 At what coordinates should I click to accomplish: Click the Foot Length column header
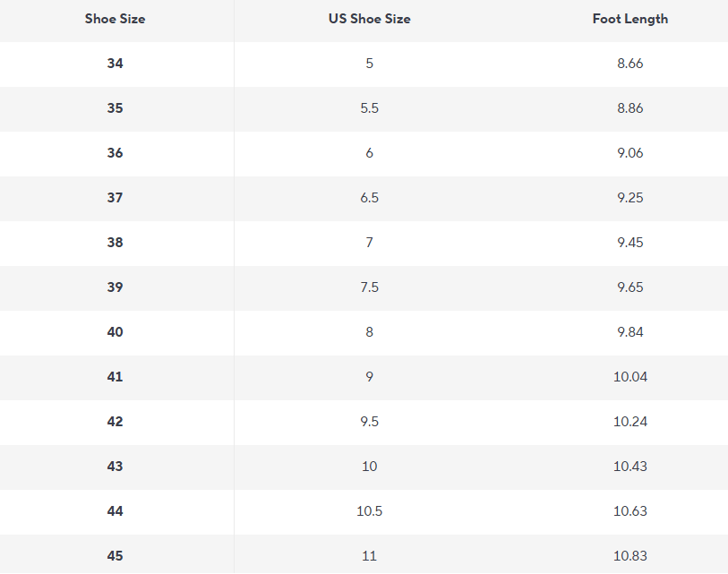(x=630, y=19)
